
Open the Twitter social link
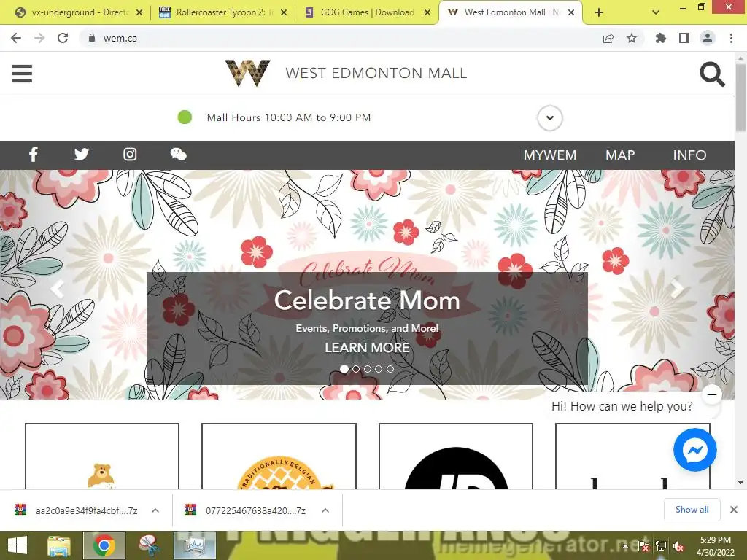[x=82, y=155]
